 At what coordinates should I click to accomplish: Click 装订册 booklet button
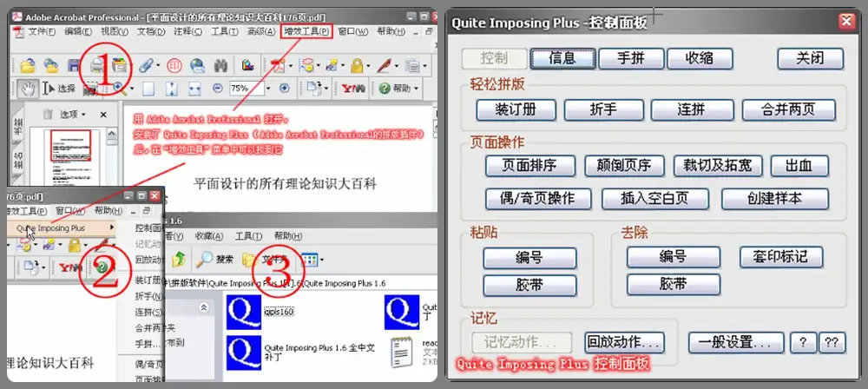click(x=516, y=109)
